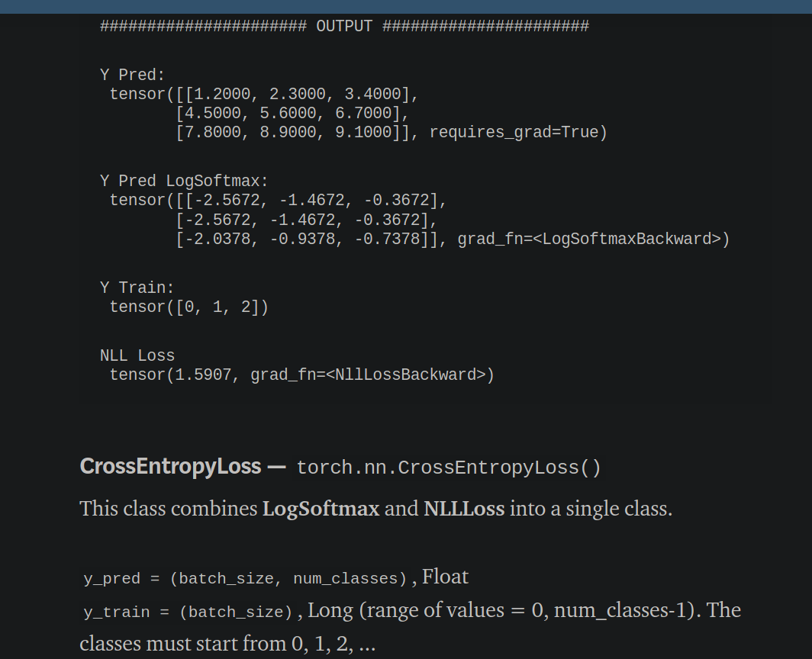
Task: Click tensor([0, 1, 2]) value
Action: pyautogui.click(x=189, y=307)
